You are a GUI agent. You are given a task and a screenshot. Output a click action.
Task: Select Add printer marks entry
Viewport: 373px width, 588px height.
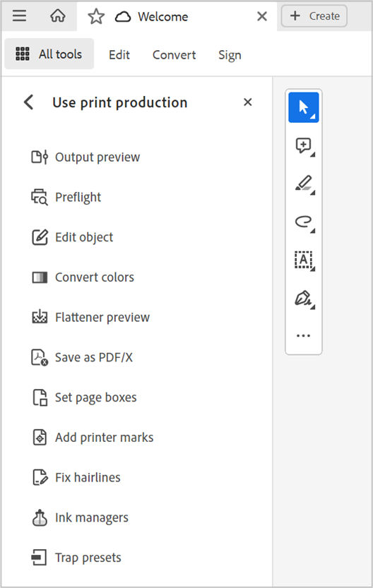coord(105,438)
